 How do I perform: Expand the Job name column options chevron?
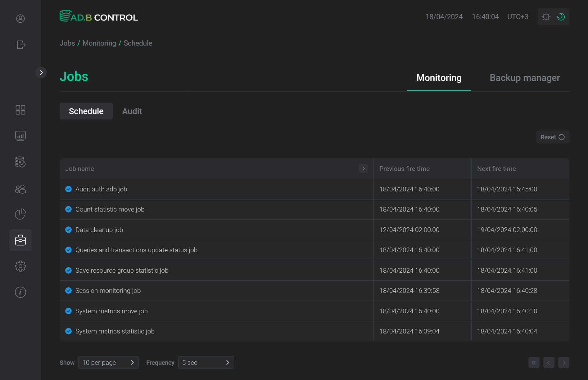pyautogui.click(x=363, y=168)
